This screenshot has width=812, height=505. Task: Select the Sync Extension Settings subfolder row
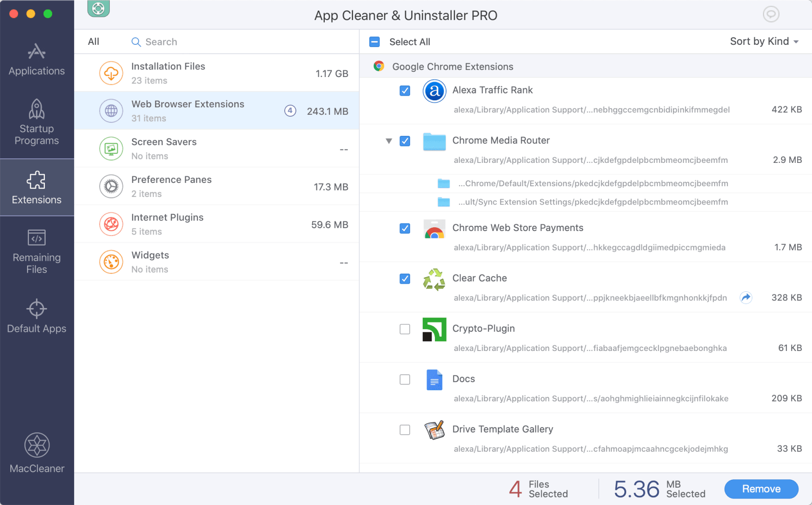[586, 202]
